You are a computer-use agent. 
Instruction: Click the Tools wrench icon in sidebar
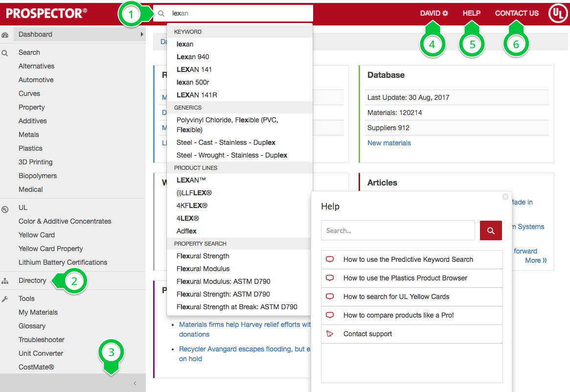(x=5, y=299)
